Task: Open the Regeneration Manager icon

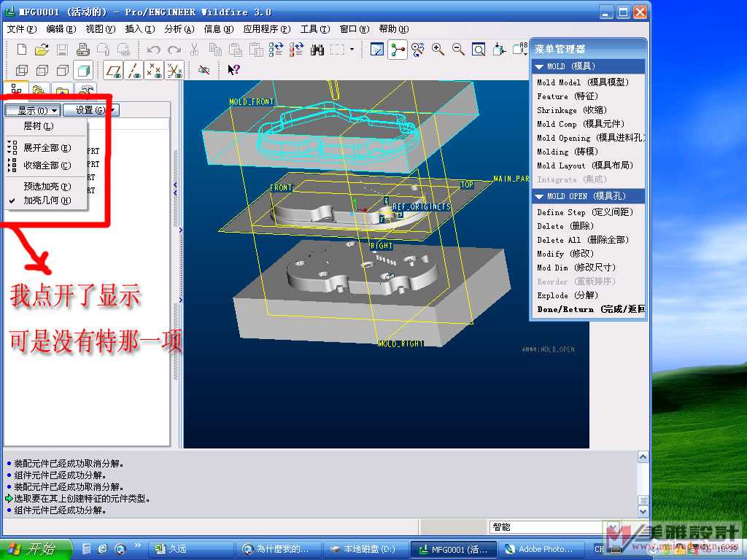Action: click(296, 50)
